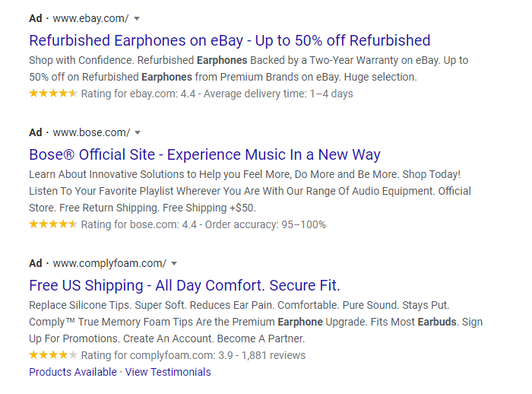Expand the dropdown arrow beside www.bose.com

[138, 132]
